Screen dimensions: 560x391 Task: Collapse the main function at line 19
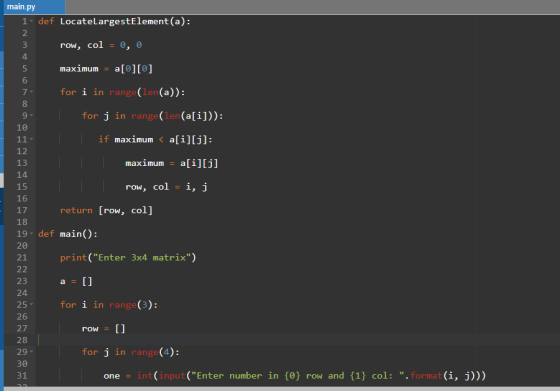(32, 234)
